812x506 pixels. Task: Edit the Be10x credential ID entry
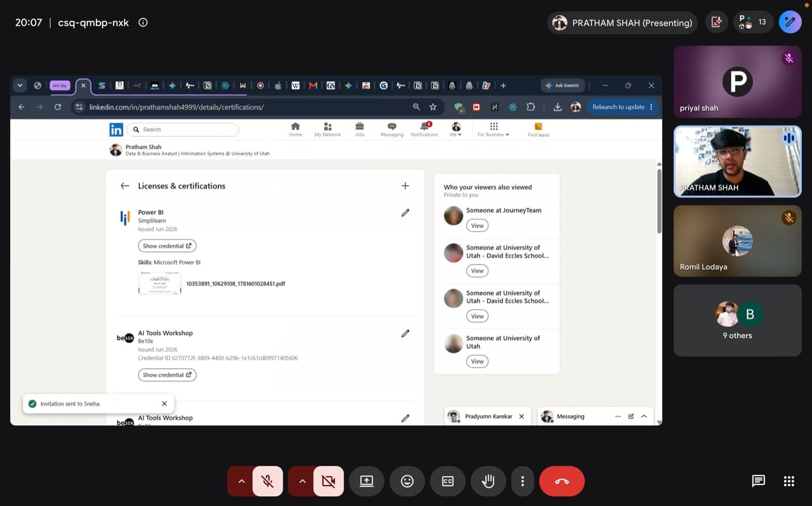[x=405, y=334]
